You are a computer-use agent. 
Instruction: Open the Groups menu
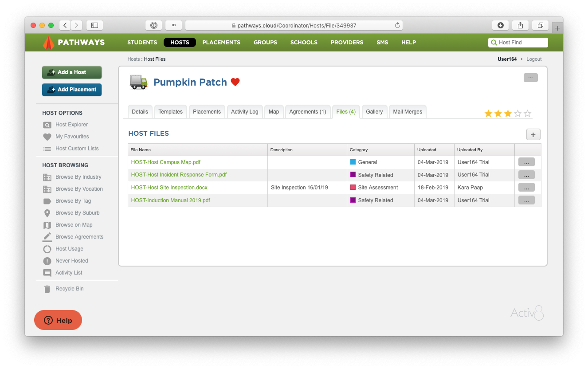click(x=265, y=43)
